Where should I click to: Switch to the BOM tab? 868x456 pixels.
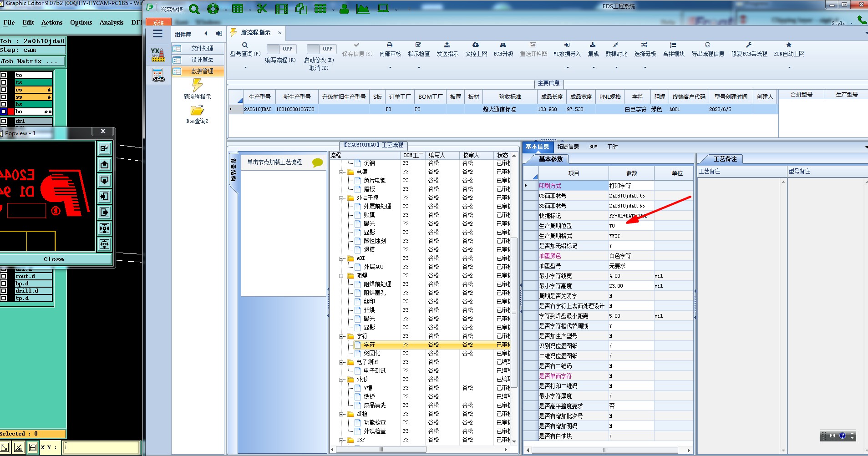point(593,147)
